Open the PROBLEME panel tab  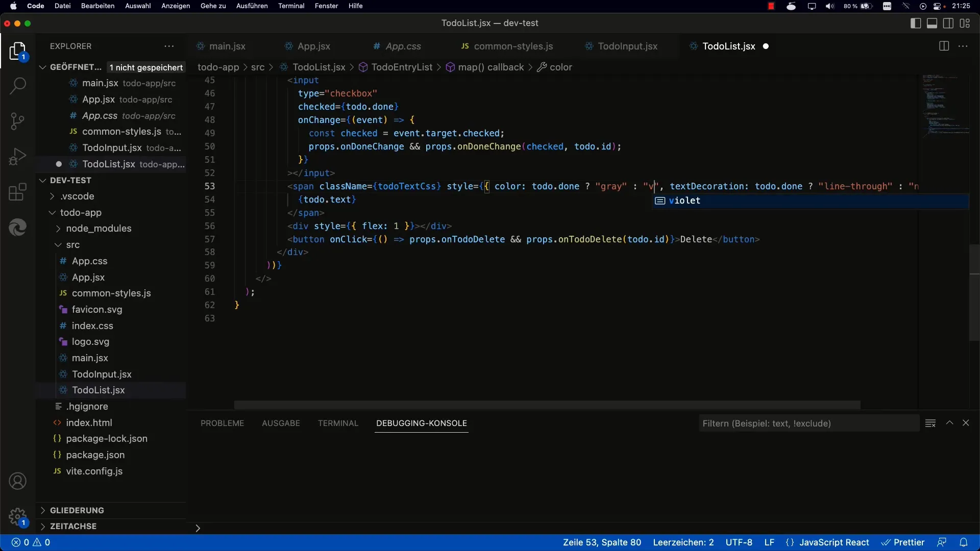click(222, 423)
